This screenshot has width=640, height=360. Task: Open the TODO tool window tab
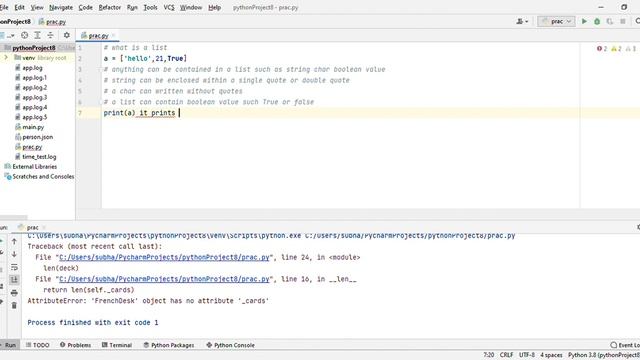point(38,345)
